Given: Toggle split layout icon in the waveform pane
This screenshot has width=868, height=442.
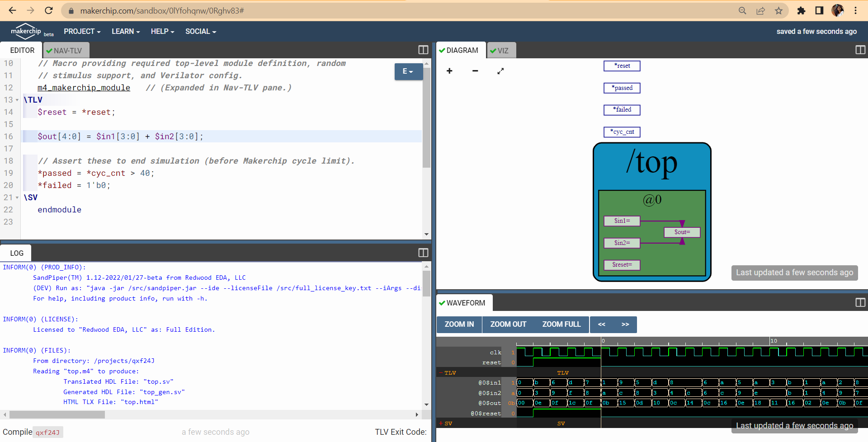Looking at the screenshot, I should (x=860, y=302).
